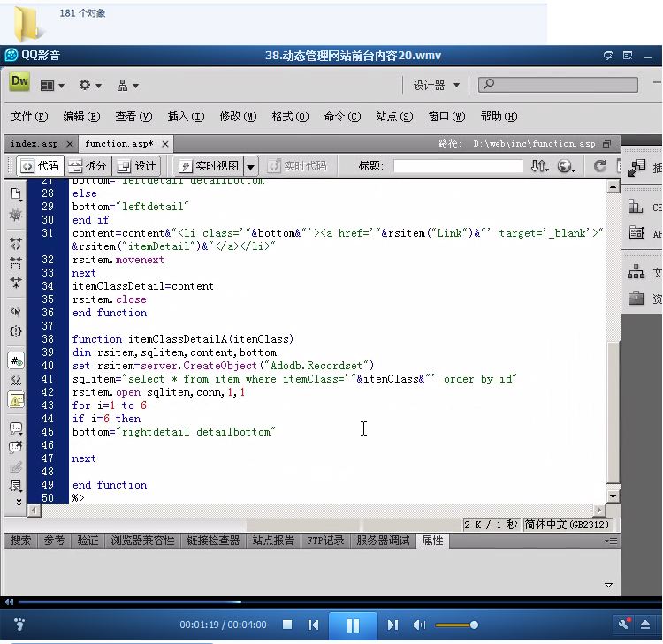Pause the QQ影音 video
The image size is (663, 644).
353,625
